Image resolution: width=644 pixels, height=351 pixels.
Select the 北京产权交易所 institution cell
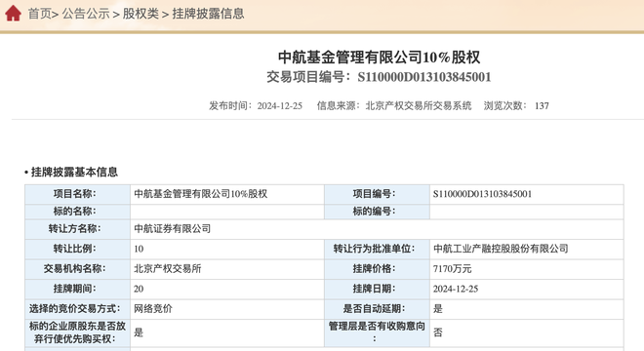click(x=227, y=269)
